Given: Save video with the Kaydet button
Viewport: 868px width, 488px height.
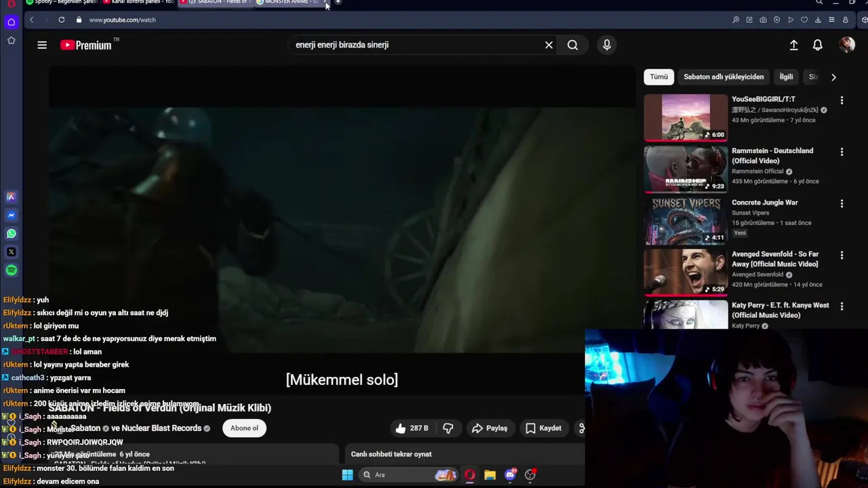Looking at the screenshot, I should point(544,428).
